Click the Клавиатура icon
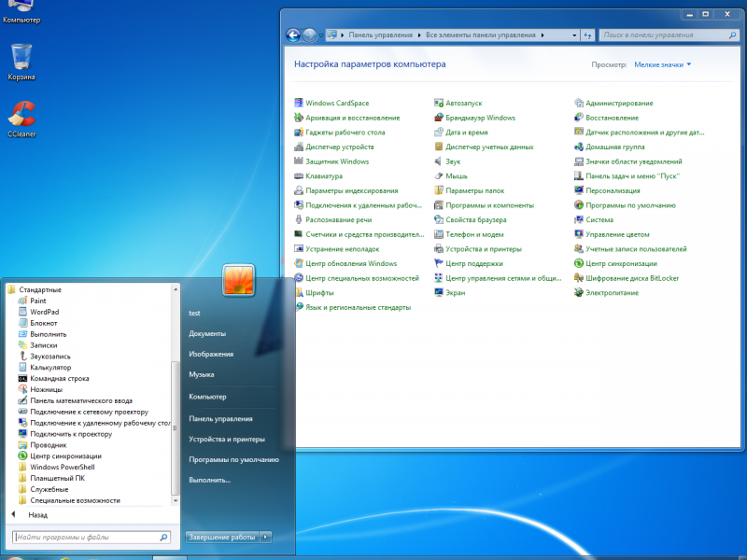The height and width of the screenshot is (560, 747). [299, 176]
